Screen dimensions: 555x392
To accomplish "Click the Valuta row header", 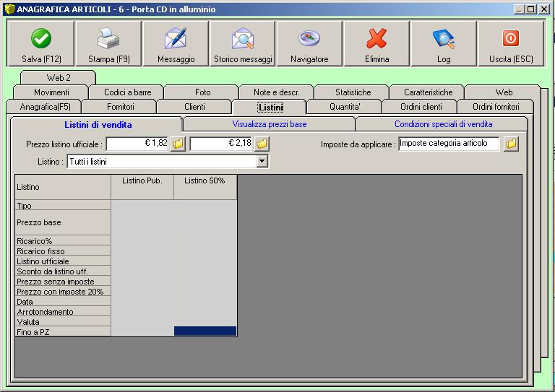I will (x=63, y=321).
